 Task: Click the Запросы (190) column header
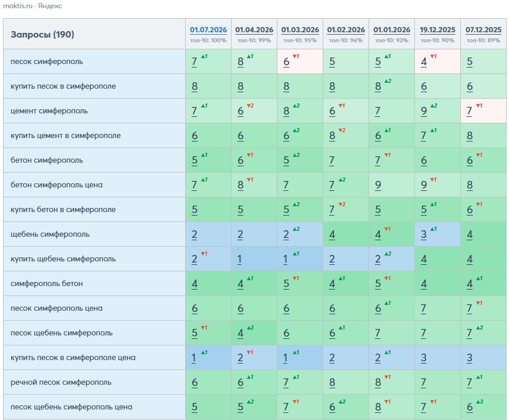click(42, 35)
